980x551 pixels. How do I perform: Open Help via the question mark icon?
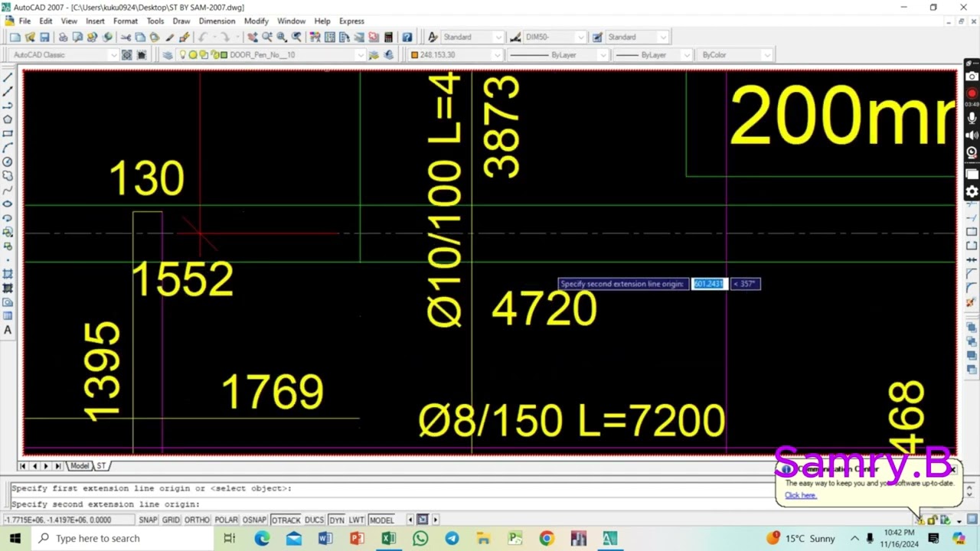click(x=407, y=37)
